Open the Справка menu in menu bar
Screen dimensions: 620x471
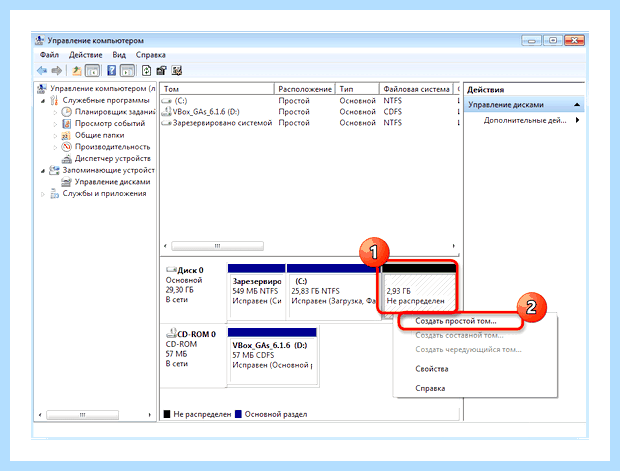(x=151, y=55)
